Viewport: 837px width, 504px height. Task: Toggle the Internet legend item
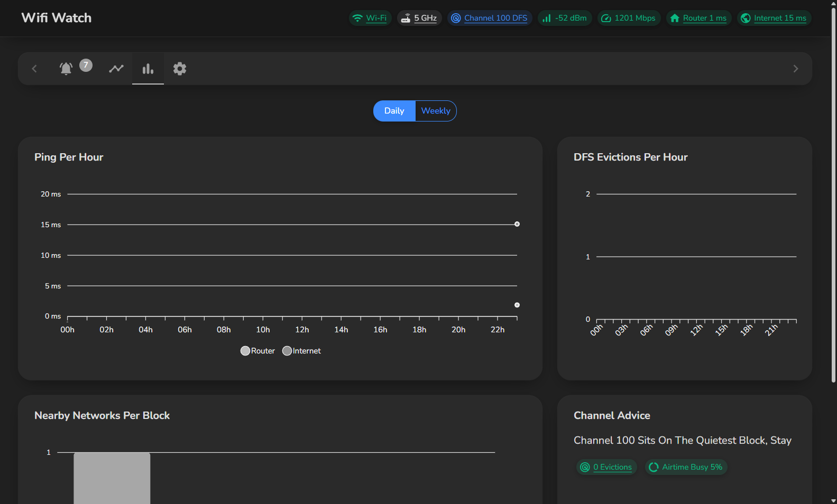pos(301,351)
